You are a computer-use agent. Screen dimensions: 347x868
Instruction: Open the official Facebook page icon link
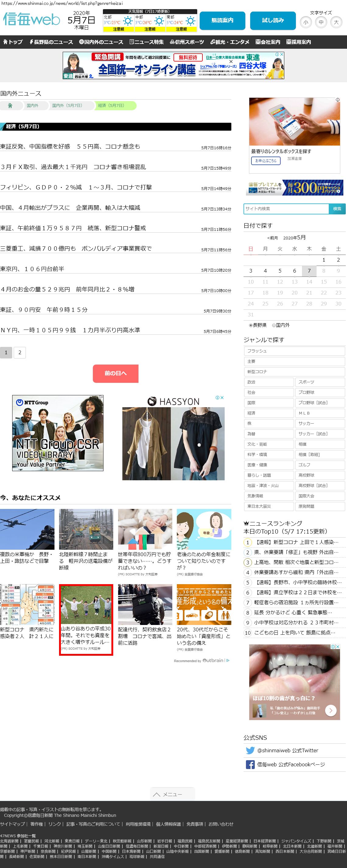point(250,764)
